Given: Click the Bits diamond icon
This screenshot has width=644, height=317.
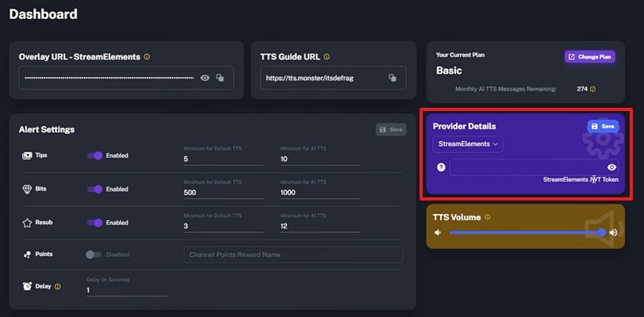Looking at the screenshot, I should 27,189.
